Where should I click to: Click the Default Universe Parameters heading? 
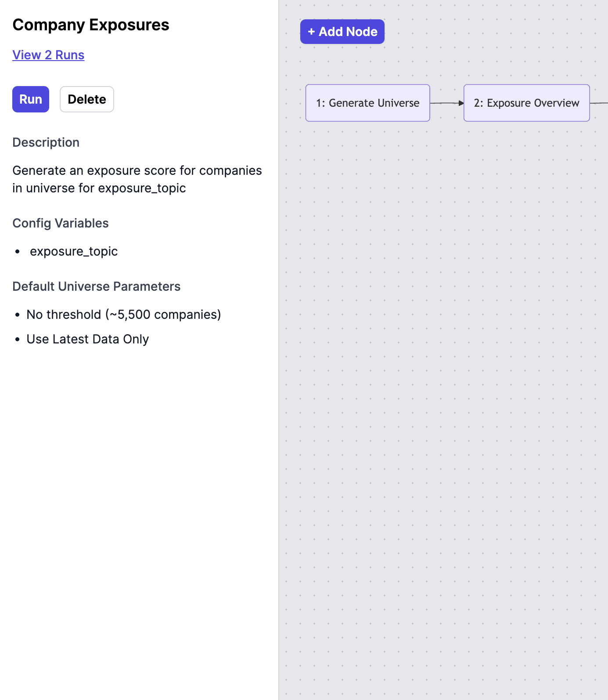coord(97,286)
